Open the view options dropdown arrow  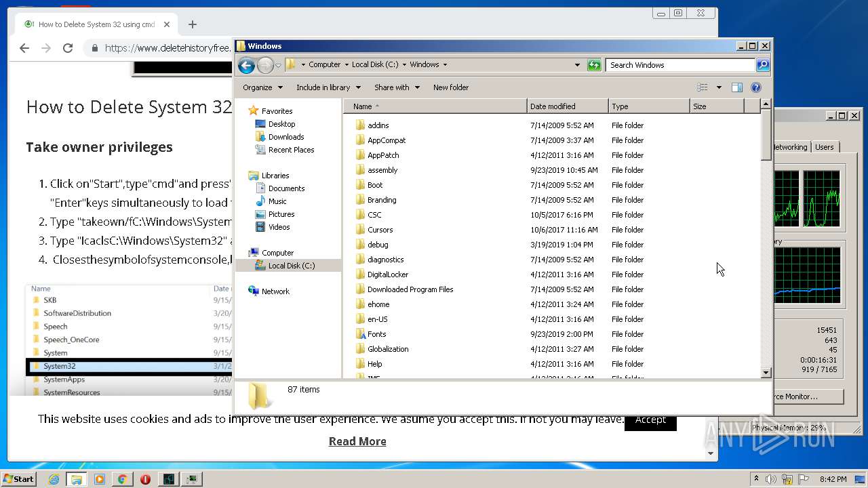[719, 87]
